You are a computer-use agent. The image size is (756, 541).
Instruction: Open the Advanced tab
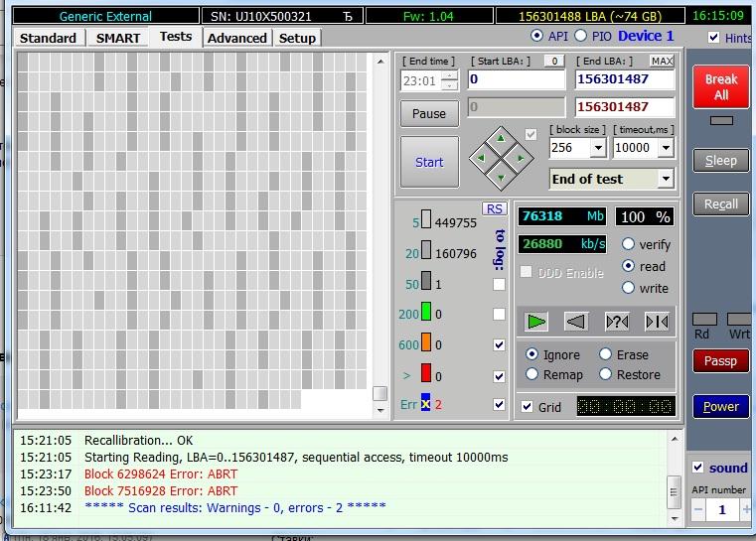pyautogui.click(x=236, y=38)
